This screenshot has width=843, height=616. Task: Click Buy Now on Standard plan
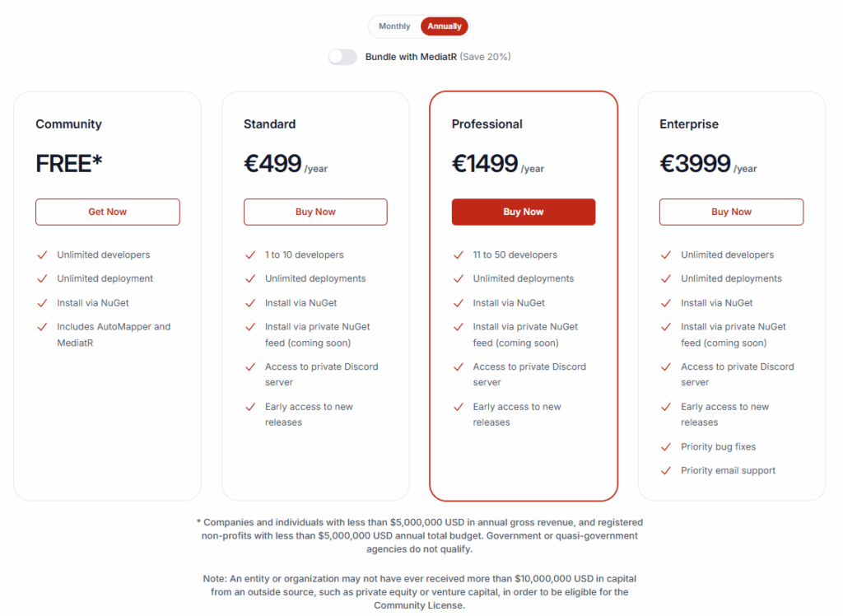[315, 212]
